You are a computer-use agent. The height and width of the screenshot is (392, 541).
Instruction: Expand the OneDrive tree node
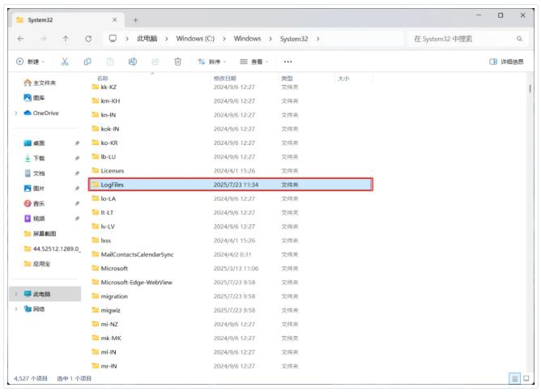coord(16,113)
